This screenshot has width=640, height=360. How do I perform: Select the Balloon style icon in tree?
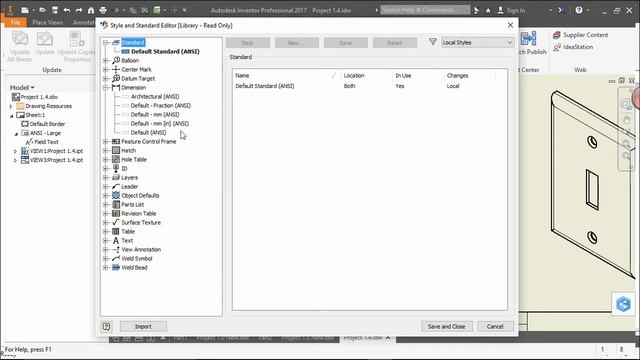[x=116, y=60]
